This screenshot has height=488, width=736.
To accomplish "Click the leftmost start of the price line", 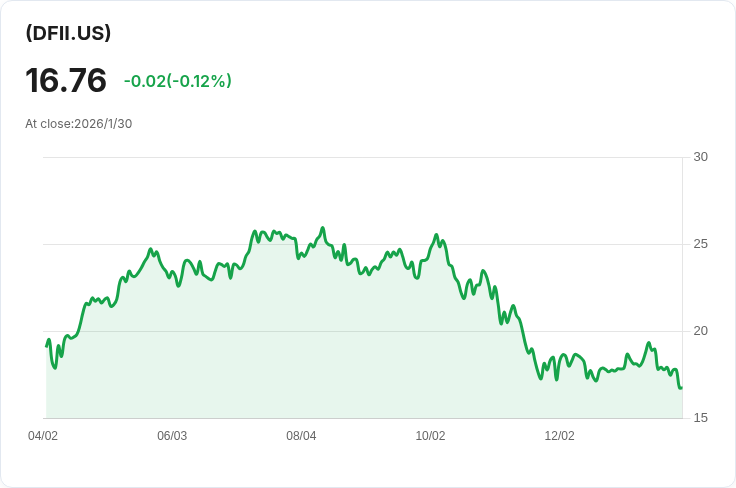I will click(47, 346).
